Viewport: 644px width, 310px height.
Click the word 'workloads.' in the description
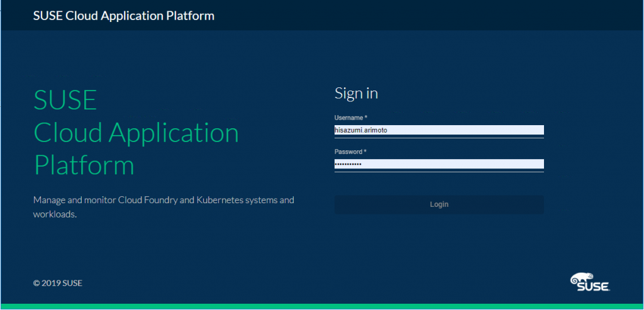[55, 214]
